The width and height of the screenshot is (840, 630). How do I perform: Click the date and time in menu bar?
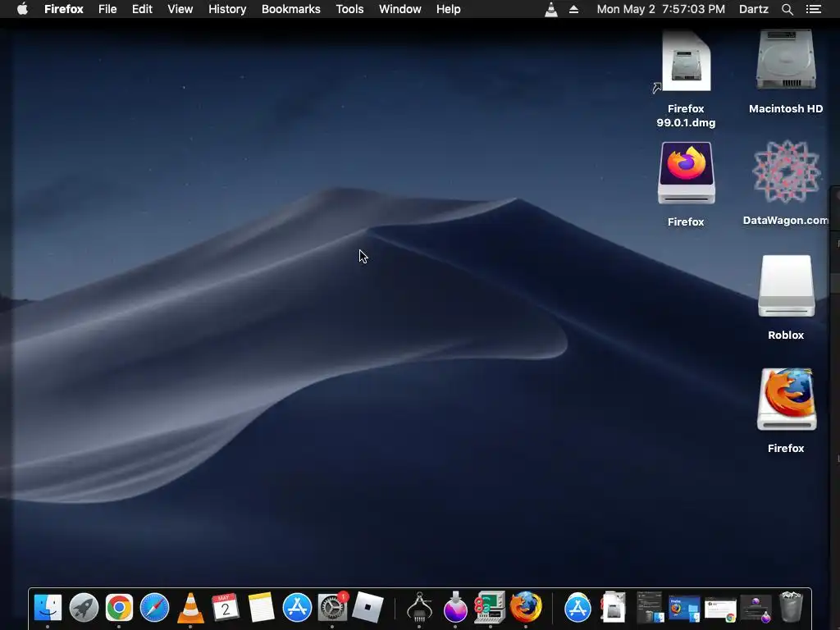pos(660,9)
